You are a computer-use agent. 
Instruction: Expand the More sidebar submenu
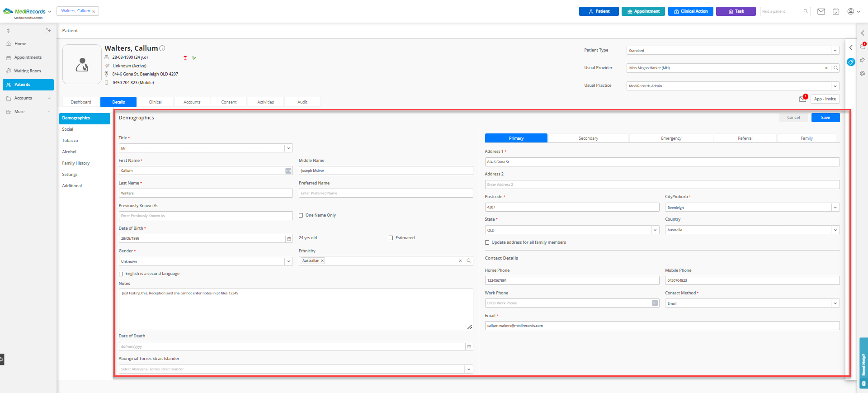pyautogui.click(x=49, y=112)
